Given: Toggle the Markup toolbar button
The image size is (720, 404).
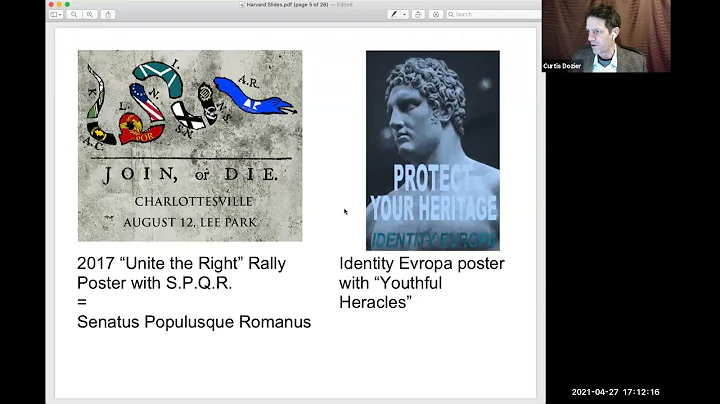Looking at the screenshot, I should coord(436,15).
